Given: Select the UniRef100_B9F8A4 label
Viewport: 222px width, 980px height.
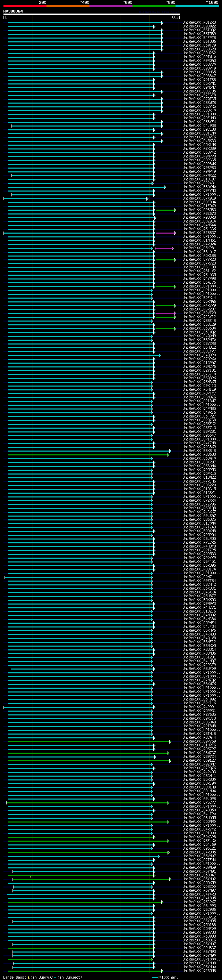Looking at the screenshot, I should coord(199,202).
